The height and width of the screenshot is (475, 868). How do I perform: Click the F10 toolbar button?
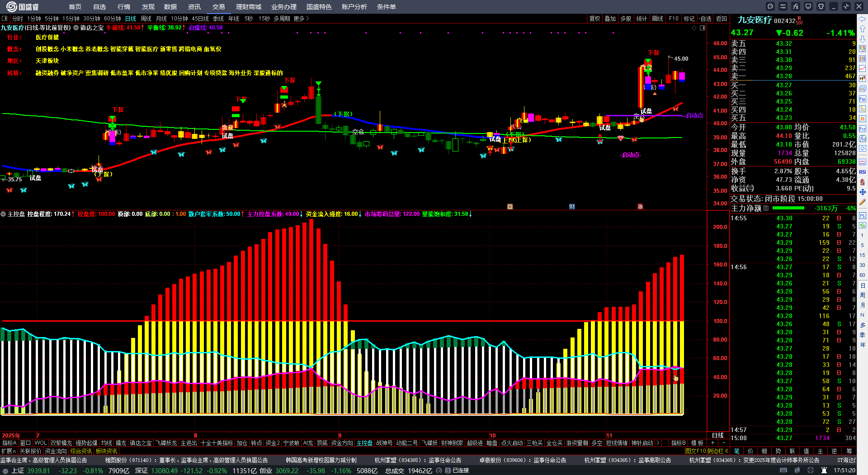pos(674,19)
